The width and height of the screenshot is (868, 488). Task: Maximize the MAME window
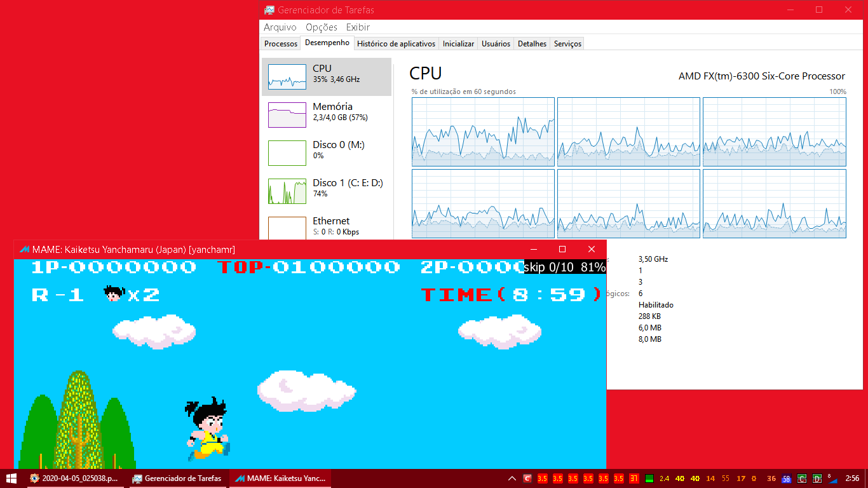coord(562,249)
